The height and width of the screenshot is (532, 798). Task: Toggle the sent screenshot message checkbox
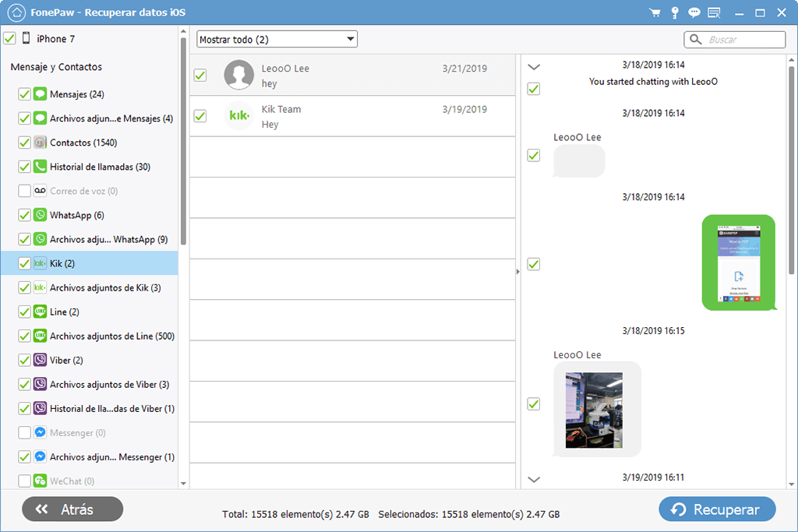(x=533, y=264)
